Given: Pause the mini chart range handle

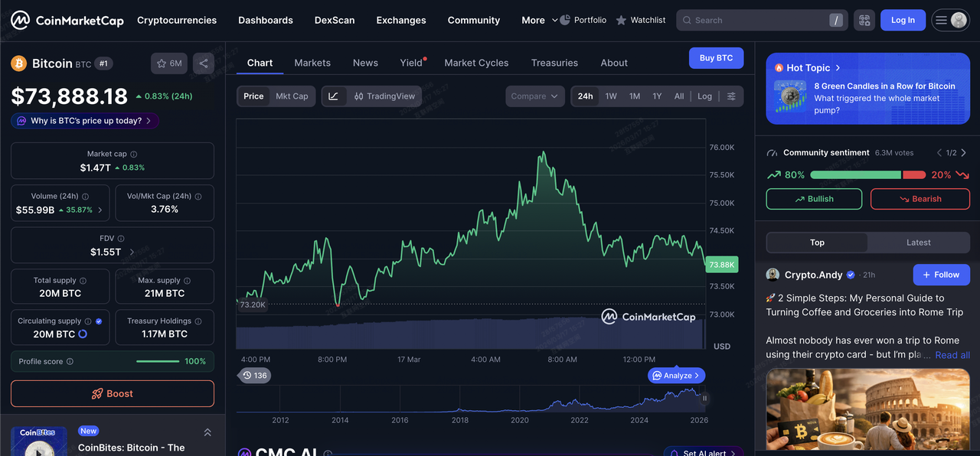Looking at the screenshot, I should coord(704,398).
